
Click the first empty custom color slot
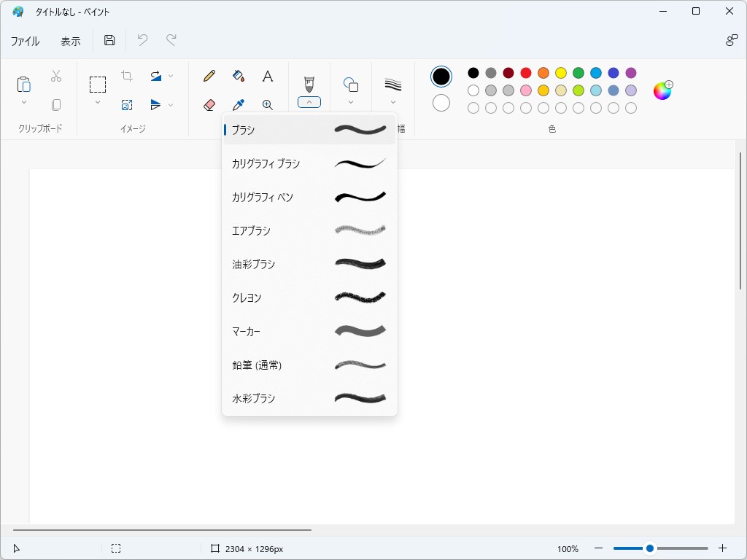pos(473,108)
